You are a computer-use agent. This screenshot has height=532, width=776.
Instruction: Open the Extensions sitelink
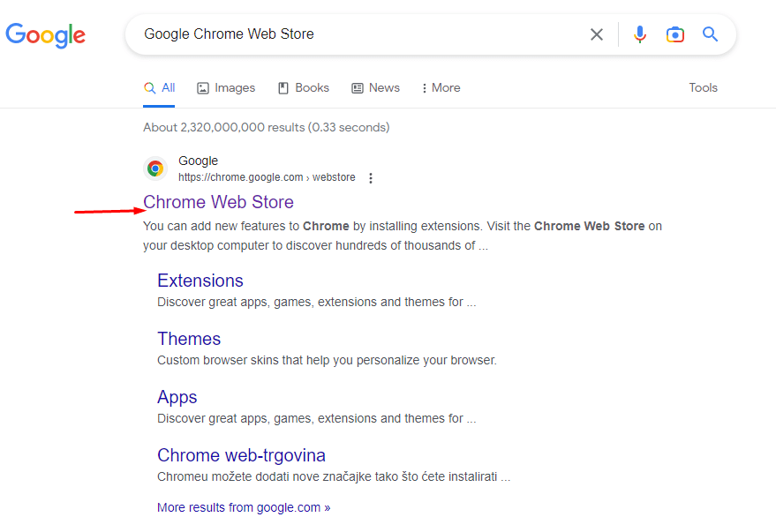pyautogui.click(x=200, y=281)
